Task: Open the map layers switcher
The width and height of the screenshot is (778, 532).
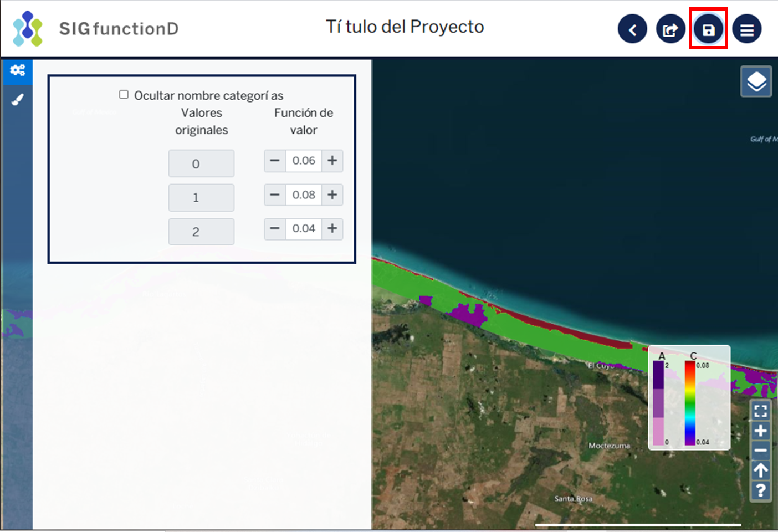Action: click(x=756, y=81)
